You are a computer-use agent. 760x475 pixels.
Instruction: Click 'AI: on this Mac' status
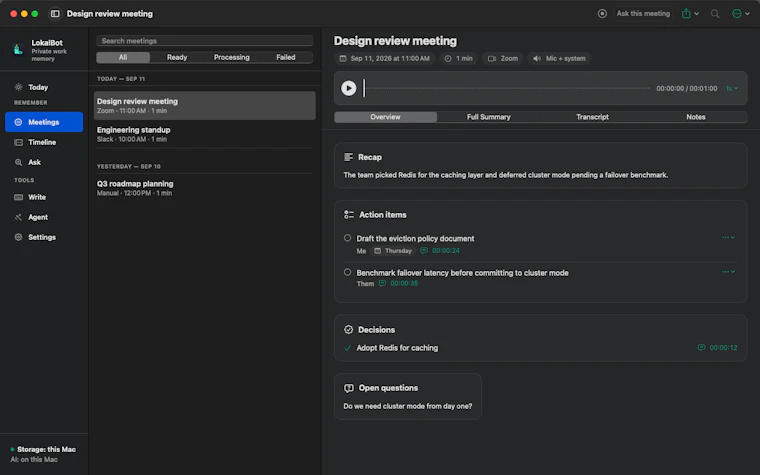34,459
